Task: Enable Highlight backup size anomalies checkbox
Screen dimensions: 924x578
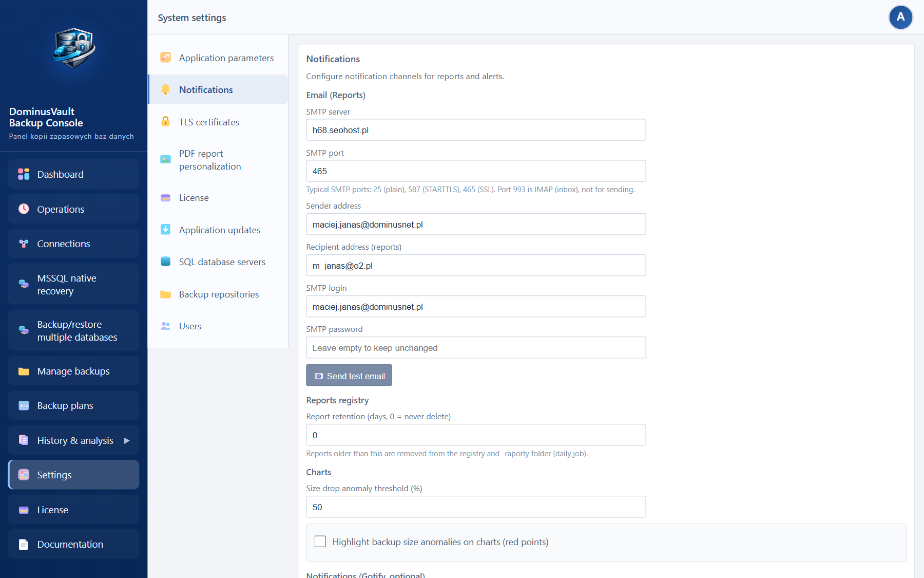Action: point(320,542)
